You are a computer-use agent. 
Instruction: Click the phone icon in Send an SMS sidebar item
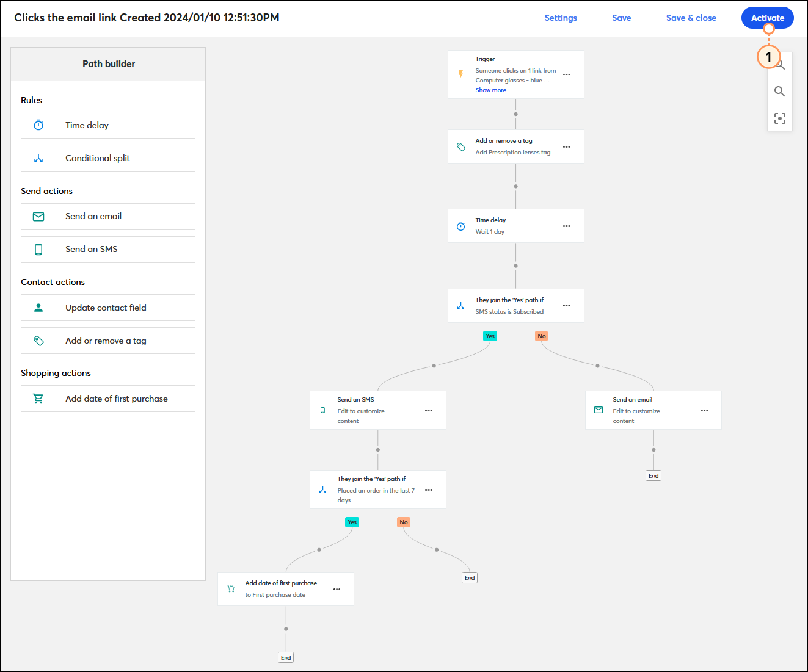click(38, 250)
